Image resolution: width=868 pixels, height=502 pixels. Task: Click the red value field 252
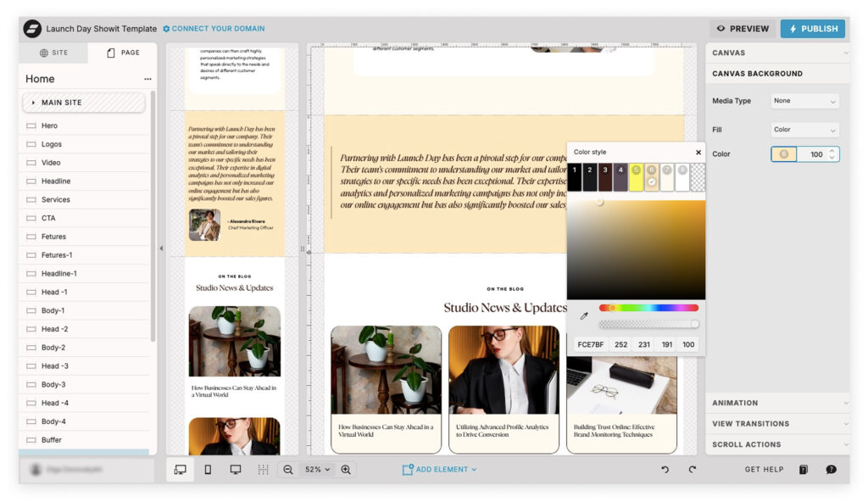[621, 344]
